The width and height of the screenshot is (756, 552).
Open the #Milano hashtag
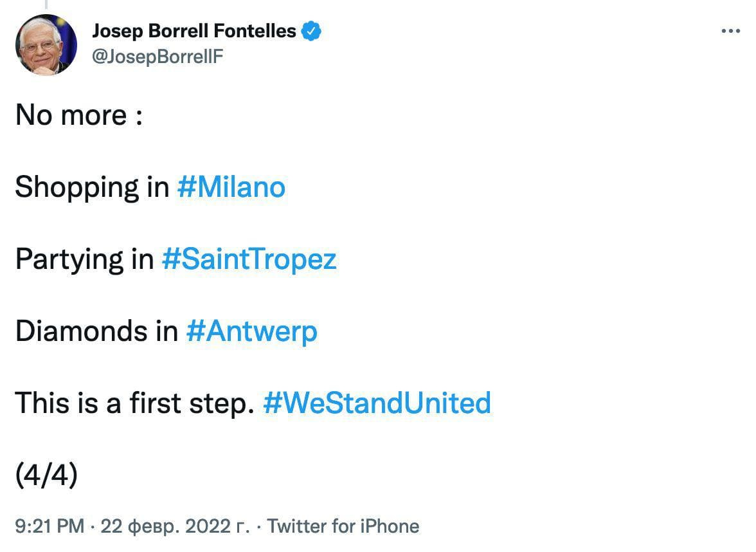pyautogui.click(x=230, y=187)
